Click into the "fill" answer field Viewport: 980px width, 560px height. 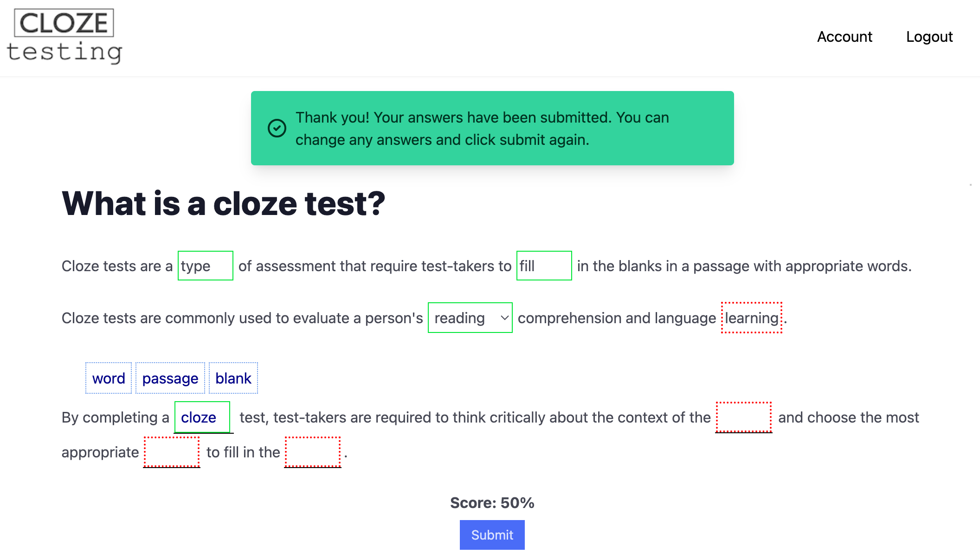(544, 266)
